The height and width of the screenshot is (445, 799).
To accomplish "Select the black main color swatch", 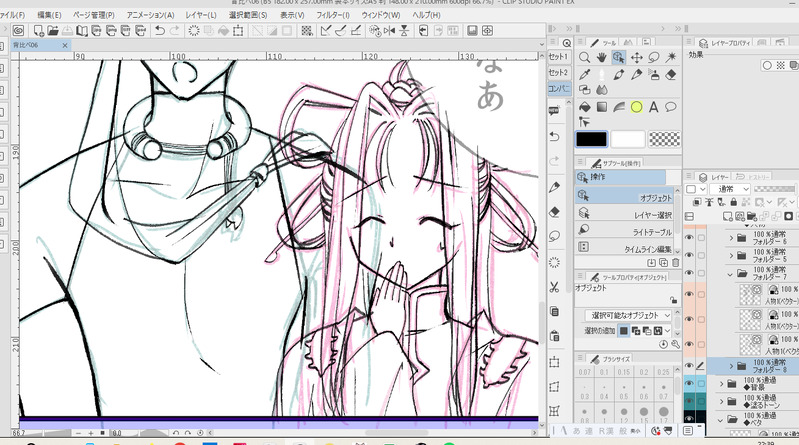I will 591,139.
